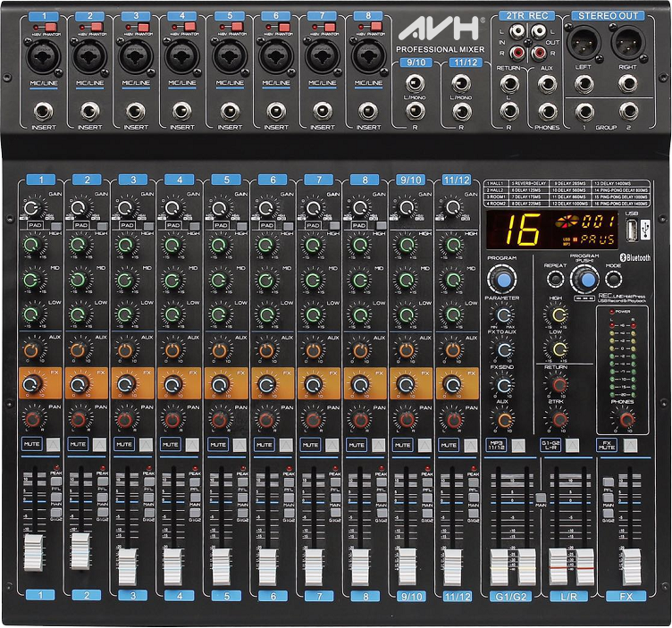672x628 pixels.
Task: Mute stereo channel 11/12
Action: 471,445
